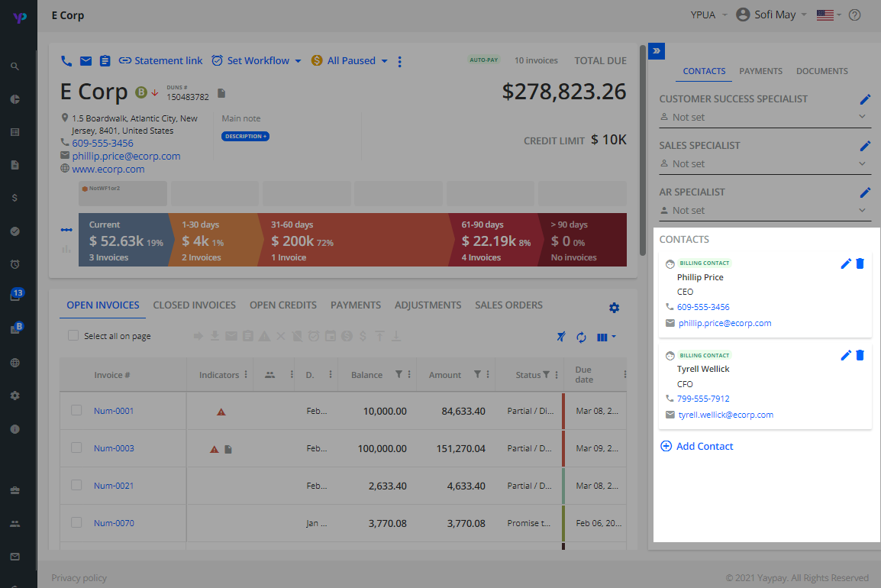This screenshot has height=588, width=881.
Task: Expand the AR Specialist Not set dropdown
Action: (x=764, y=210)
